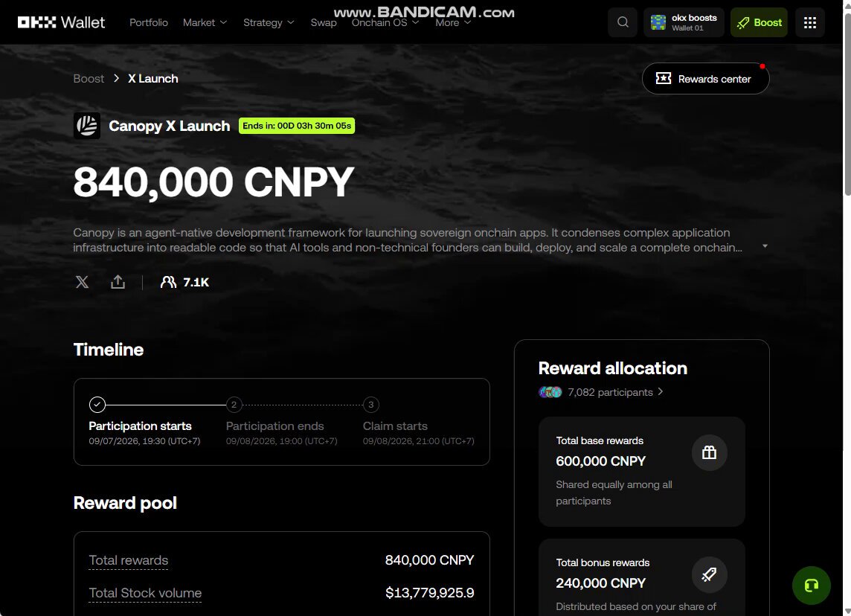851x616 pixels.
Task: Click the completed Participation starts checkmark
Action: tap(97, 404)
